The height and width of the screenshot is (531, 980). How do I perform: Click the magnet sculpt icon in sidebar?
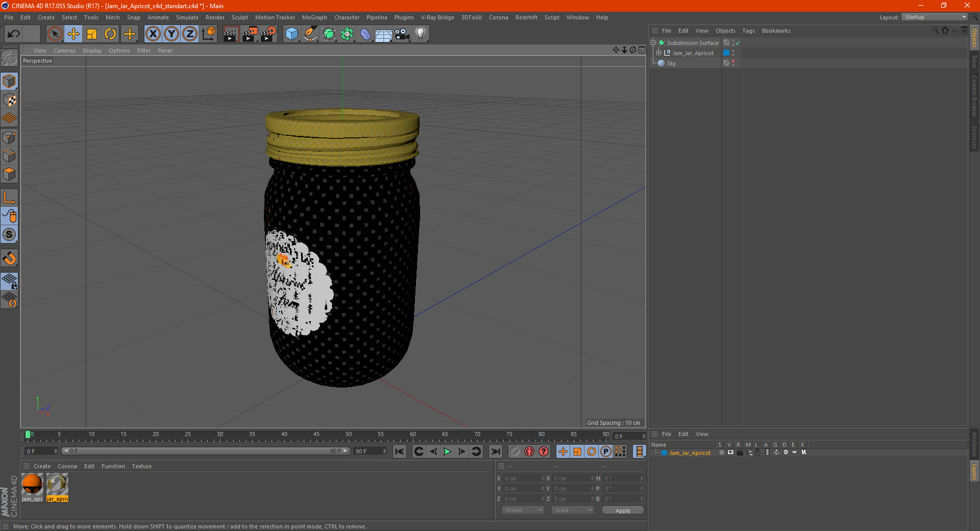click(x=9, y=258)
